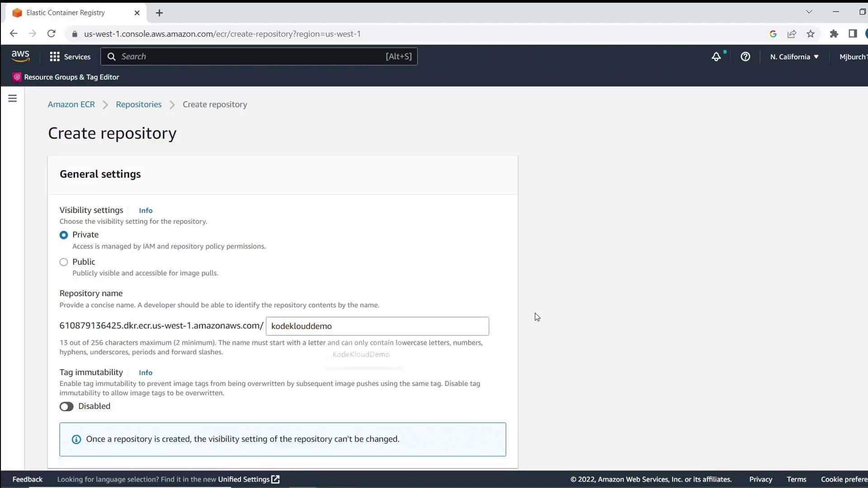The width and height of the screenshot is (868, 488).
Task: Open the Services grid menu
Action: coord(70,57)
